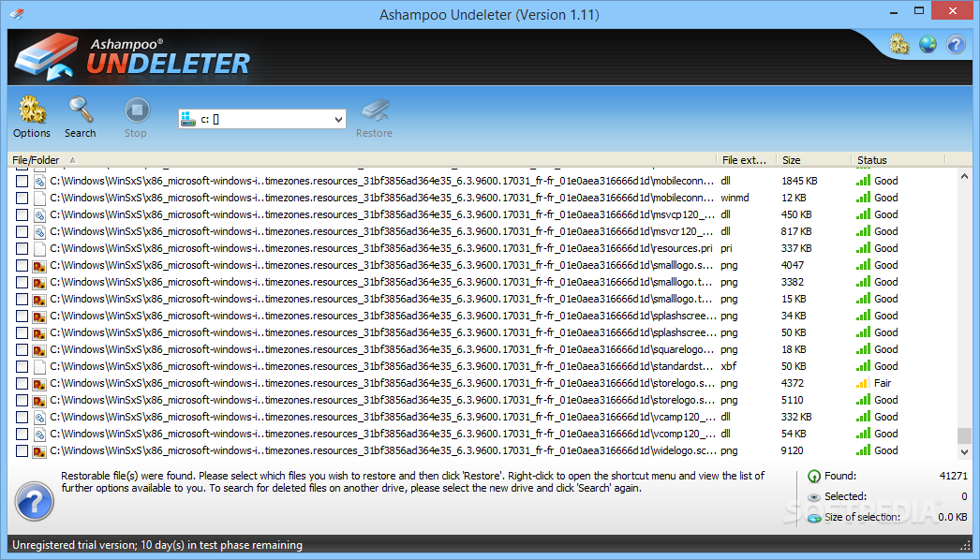Viewport: 980px width, 560px height.
Task: Click the Fair status text
Action: coord(883,383)
